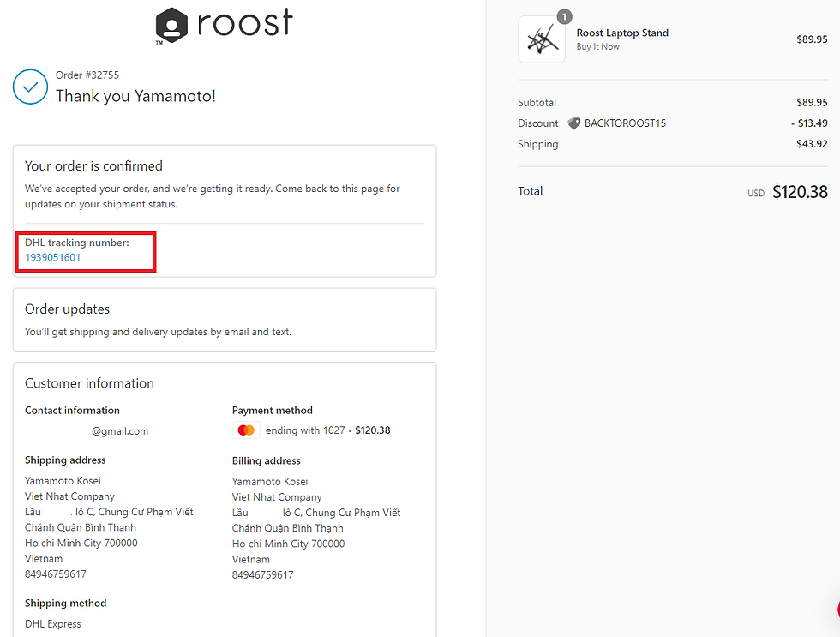The height and width of the screenshot is (637, 840).
Task: Click the @gmail.com contact email
Action: [x=120, y=431]
